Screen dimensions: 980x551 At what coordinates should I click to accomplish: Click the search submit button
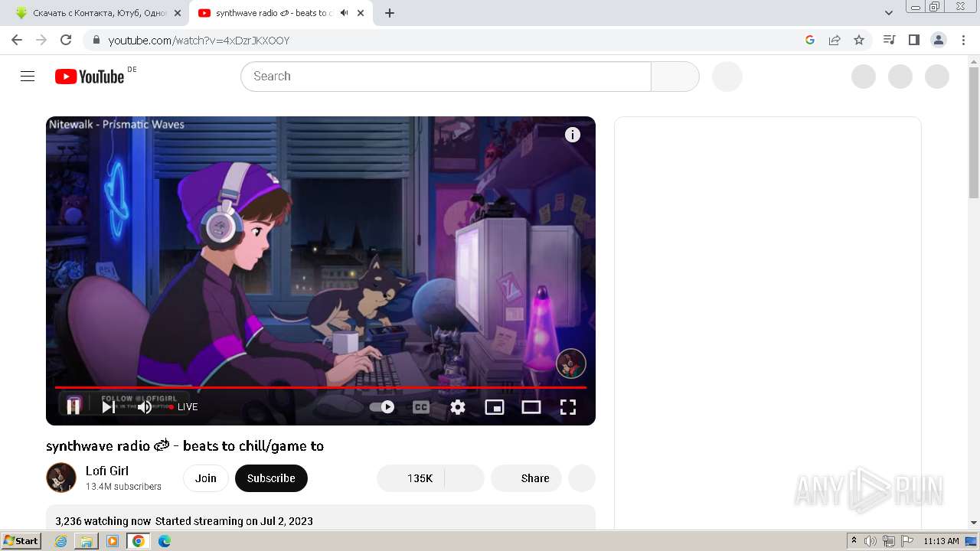675,77
